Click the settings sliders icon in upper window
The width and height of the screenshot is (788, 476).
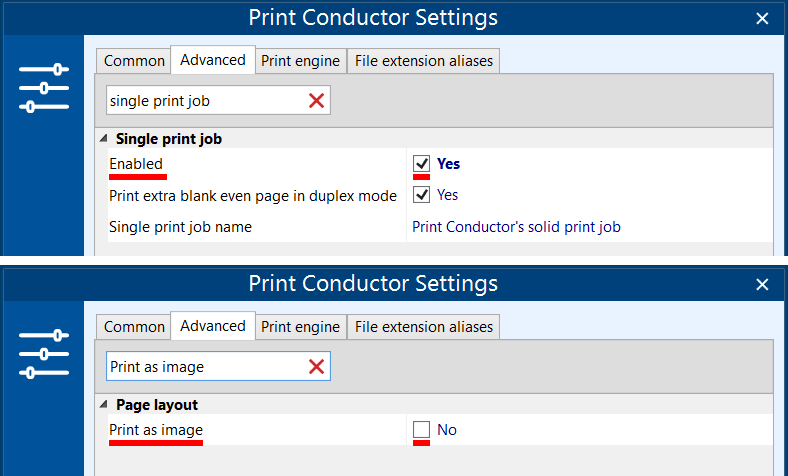(x=44, y=88)
